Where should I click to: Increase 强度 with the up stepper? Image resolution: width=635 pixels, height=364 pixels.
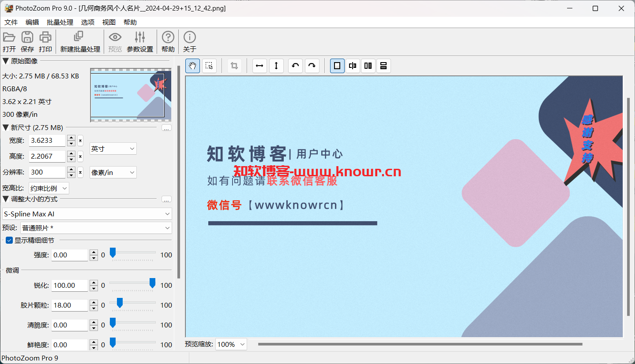click(94, 252)
